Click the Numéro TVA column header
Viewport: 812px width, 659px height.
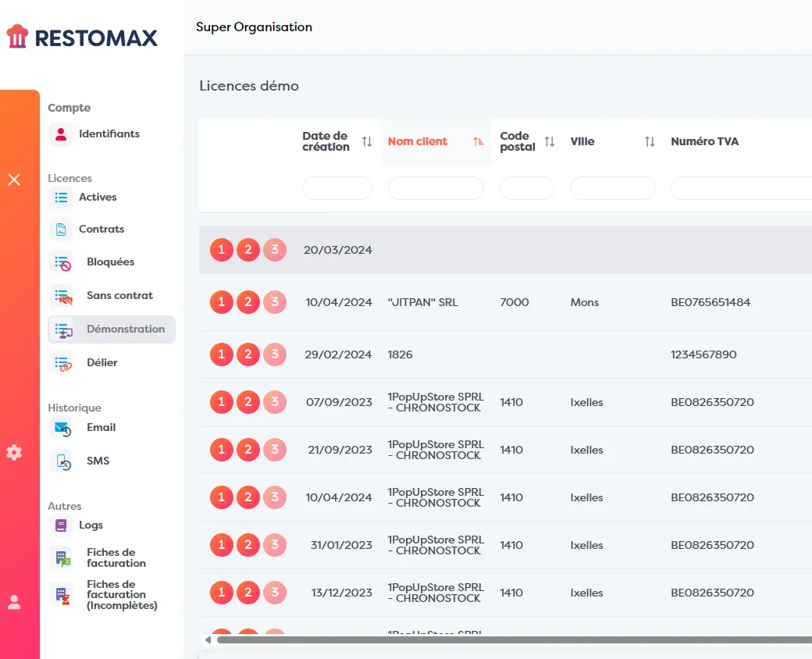705,141
